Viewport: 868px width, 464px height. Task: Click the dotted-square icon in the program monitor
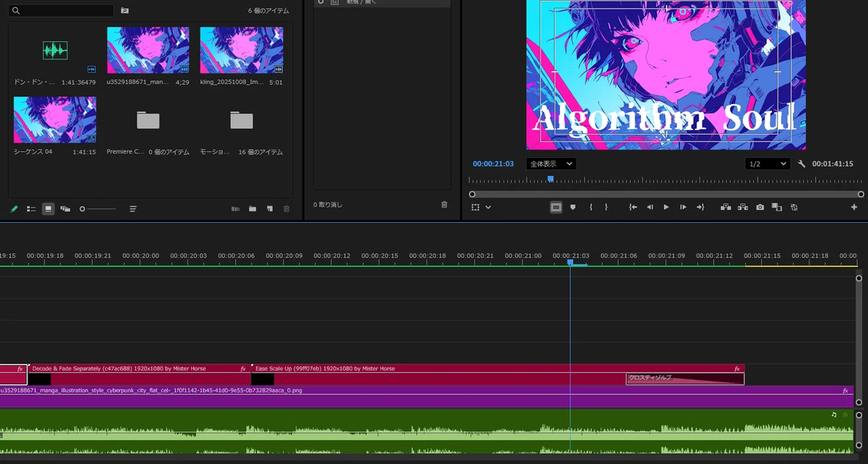476,207
